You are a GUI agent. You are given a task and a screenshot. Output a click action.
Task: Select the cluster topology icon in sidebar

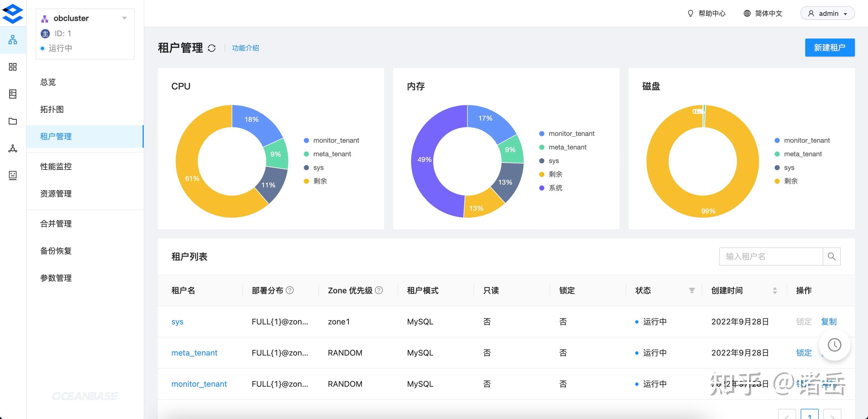pyautogui.click(x=12, y=40)
